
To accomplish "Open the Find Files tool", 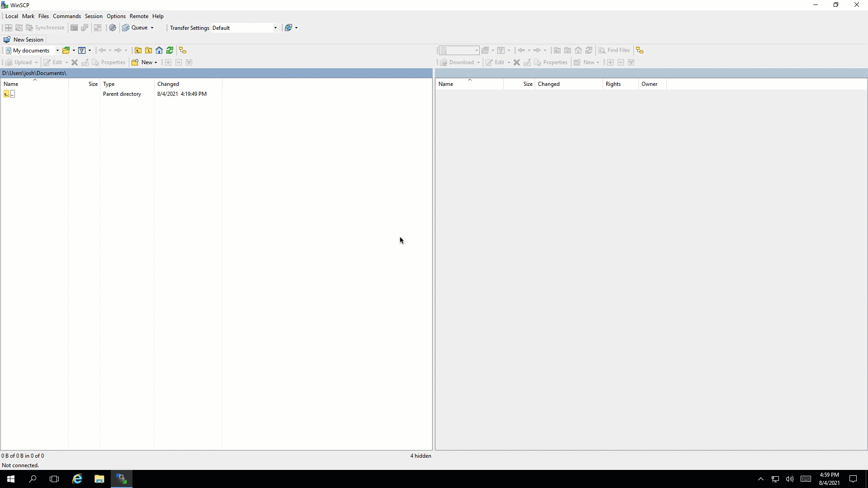I will pos(614,50).
